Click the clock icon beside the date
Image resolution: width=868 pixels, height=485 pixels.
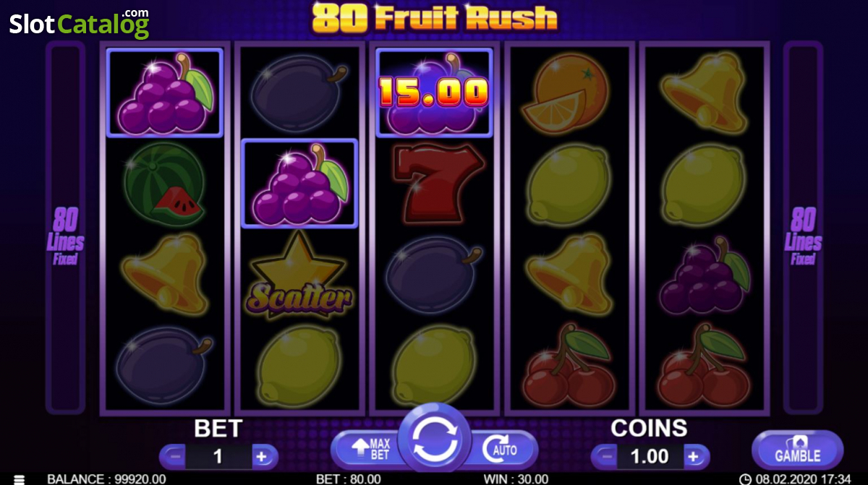(x=745, y=478)
